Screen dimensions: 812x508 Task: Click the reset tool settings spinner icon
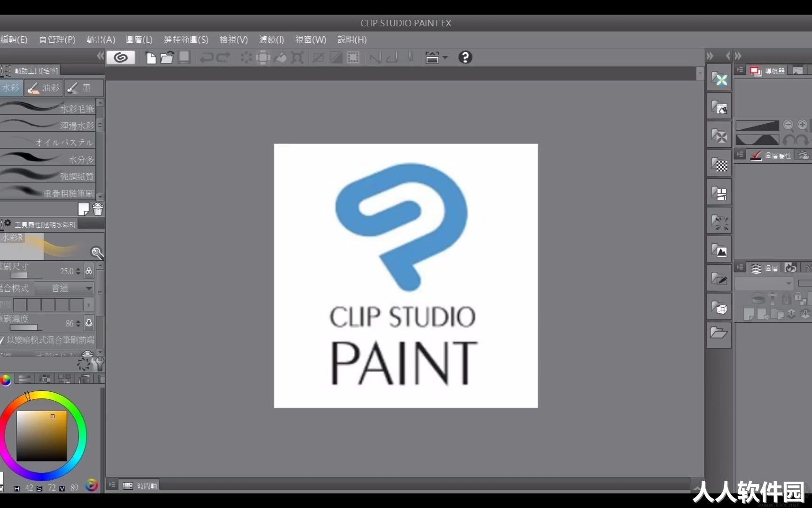pyautogui.click(x=84, y=364)
